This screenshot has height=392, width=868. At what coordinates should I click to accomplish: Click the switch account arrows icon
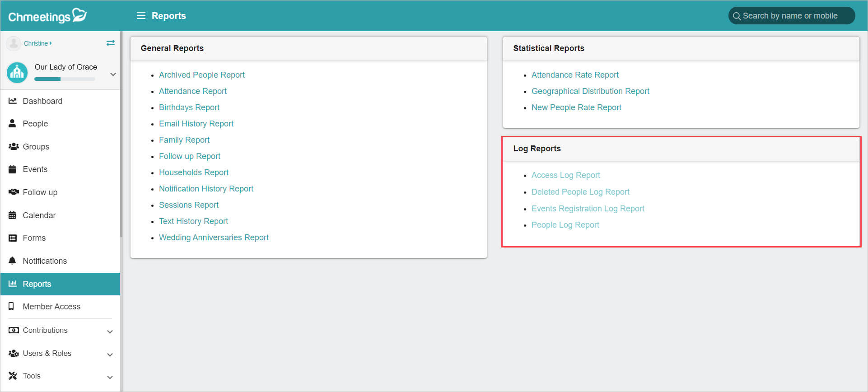pos(111,43)
